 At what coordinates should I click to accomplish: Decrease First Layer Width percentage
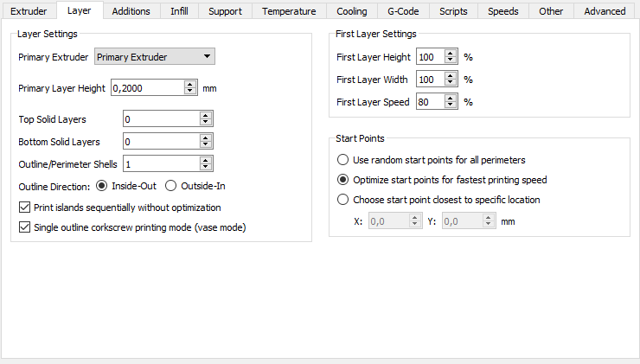pyautogui.click(x=450, y=83)
